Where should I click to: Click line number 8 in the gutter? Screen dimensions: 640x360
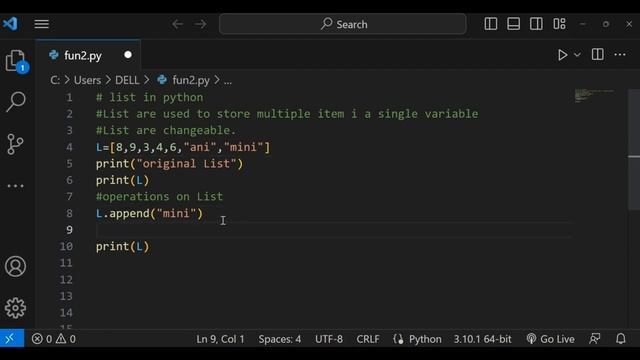pyautogui.click(x=69, y=213)
